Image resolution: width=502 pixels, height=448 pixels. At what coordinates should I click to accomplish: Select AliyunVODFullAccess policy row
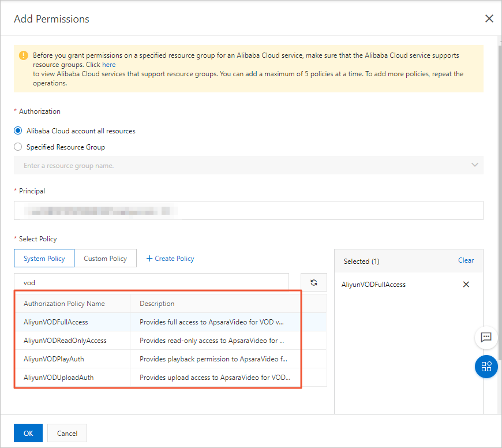[170, 322]
